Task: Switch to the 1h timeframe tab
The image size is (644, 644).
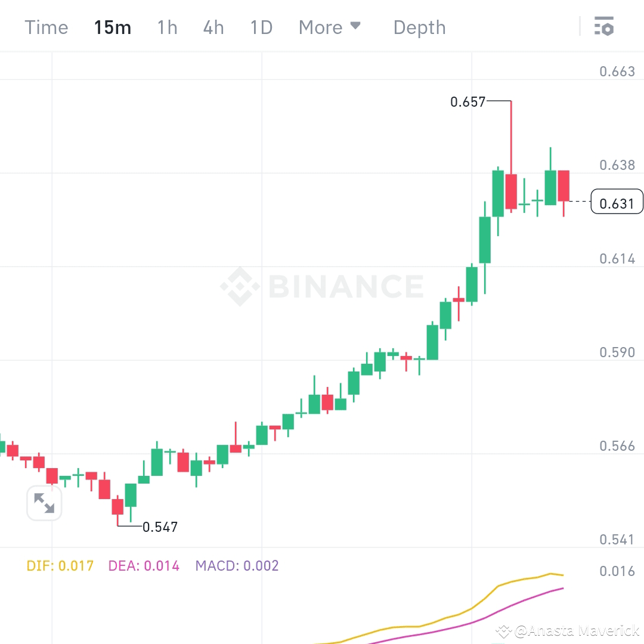Action: 167,27
